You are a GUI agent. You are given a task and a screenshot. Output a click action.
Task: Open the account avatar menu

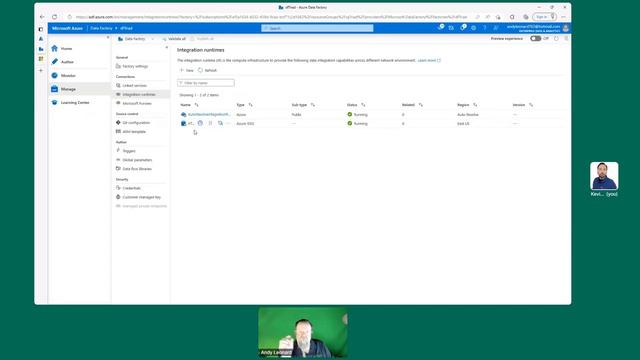click(566, 28)
